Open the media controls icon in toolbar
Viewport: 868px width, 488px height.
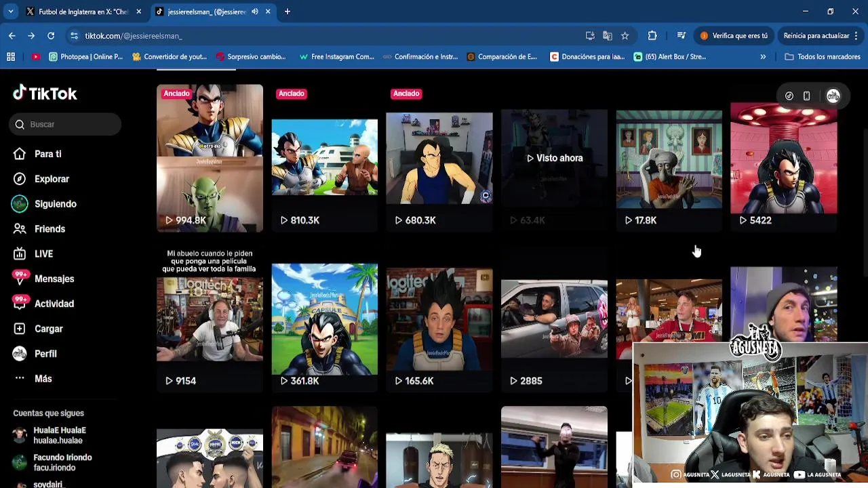point(682,35)
